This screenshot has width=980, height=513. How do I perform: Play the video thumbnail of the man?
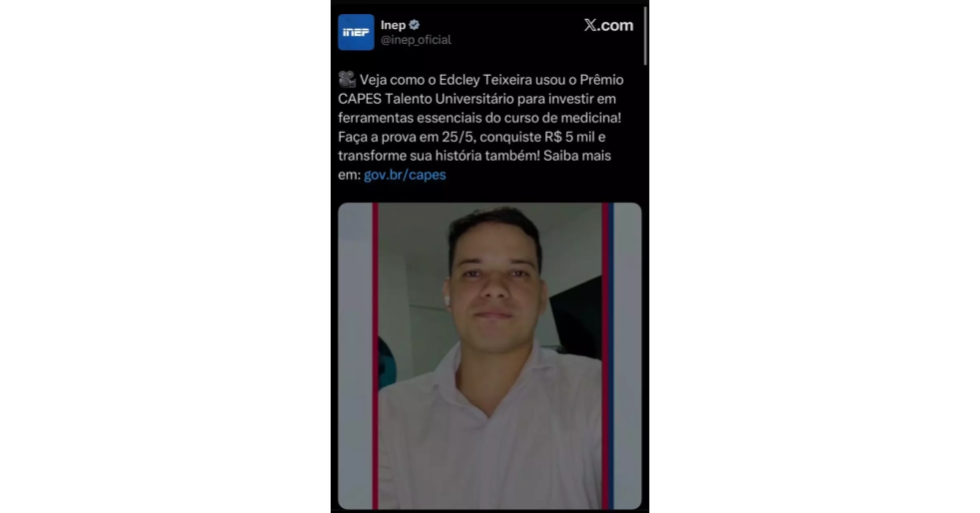pos(490,355)
